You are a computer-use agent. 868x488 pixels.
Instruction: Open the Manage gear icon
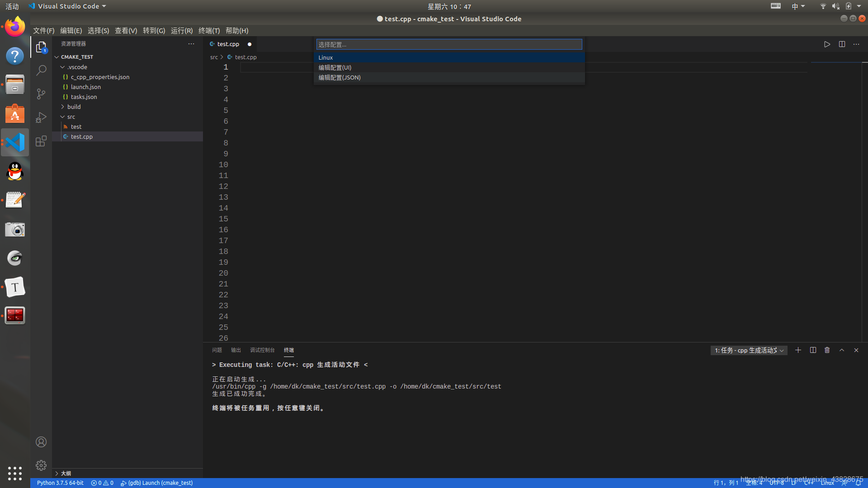[41, 465]
